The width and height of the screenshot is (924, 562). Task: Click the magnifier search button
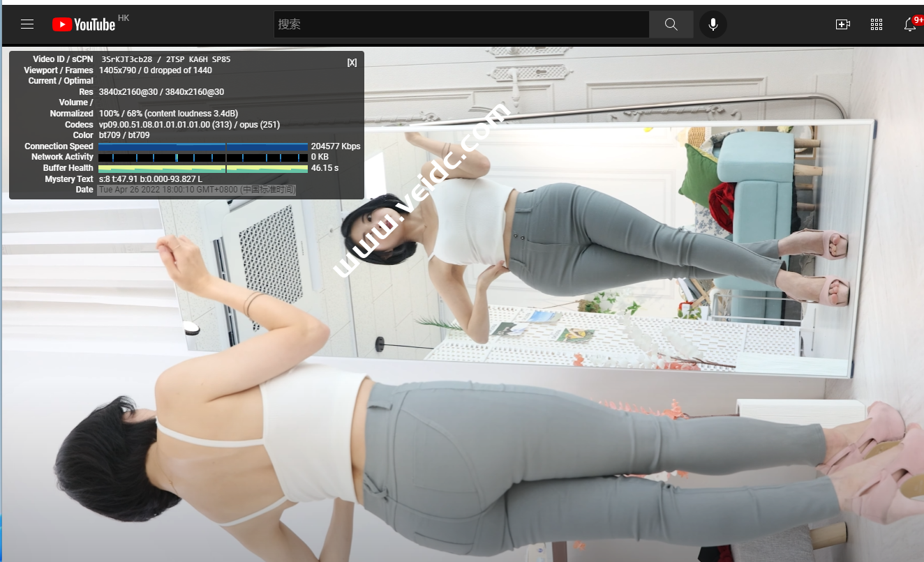671,24
